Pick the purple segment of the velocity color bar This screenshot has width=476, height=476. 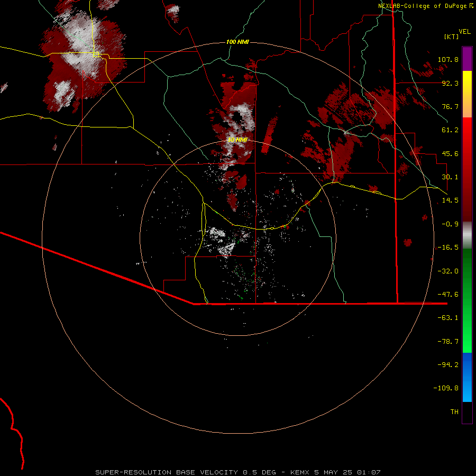pos(467,59)
